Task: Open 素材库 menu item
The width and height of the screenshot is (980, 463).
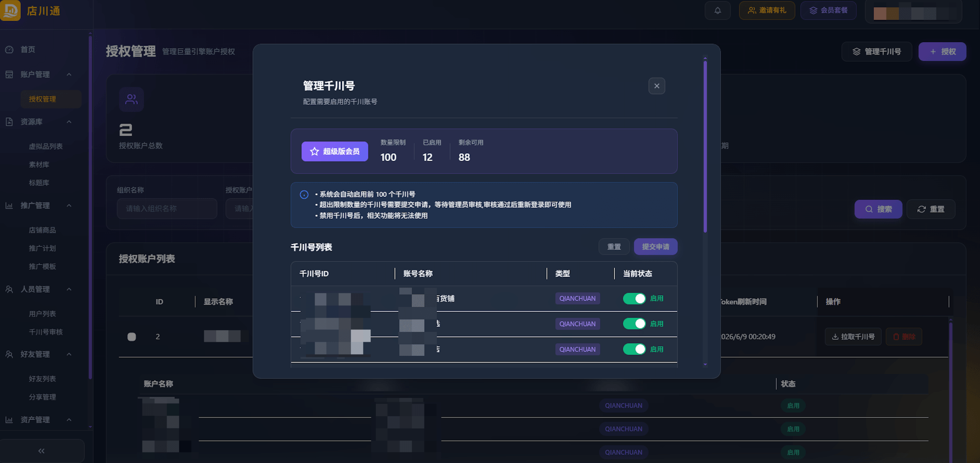Action: click(x=39, y=165)
